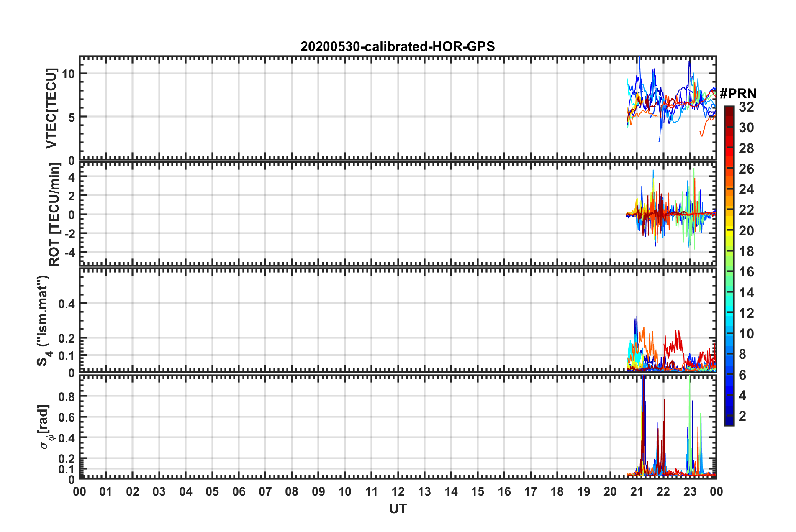Select the "2" label on PRN colorbar

pos(742,416)
